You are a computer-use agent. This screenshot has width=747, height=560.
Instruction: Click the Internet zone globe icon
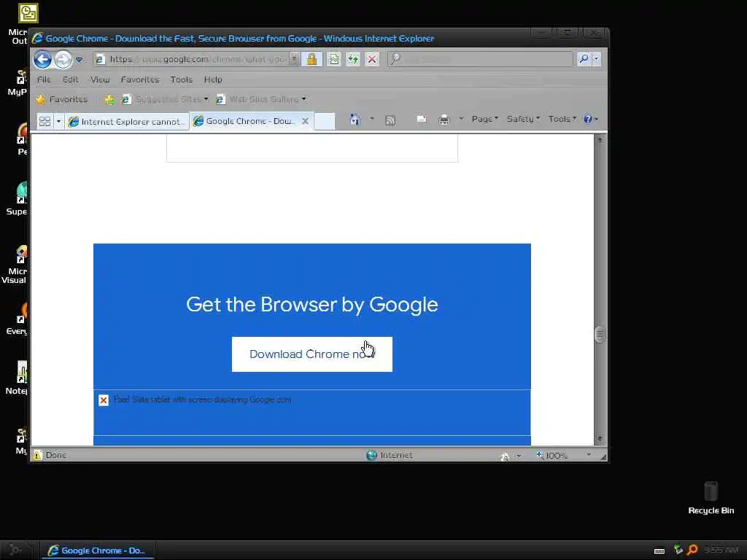coord(371,455)
